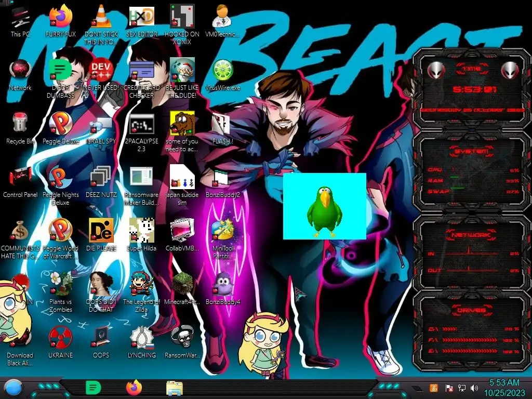The image size is (532, 399).
Task: Open the taskbar clock showing 5:53 AM
Action: pos(504,388)
